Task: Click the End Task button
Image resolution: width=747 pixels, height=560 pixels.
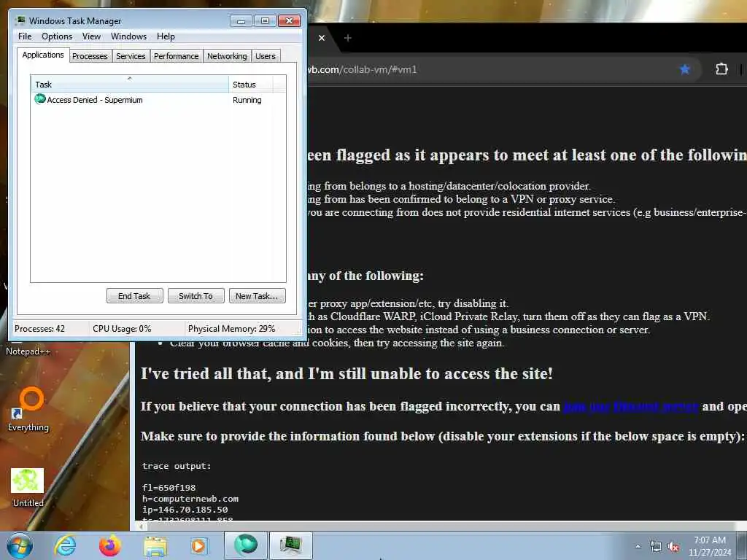Action: 134,296
